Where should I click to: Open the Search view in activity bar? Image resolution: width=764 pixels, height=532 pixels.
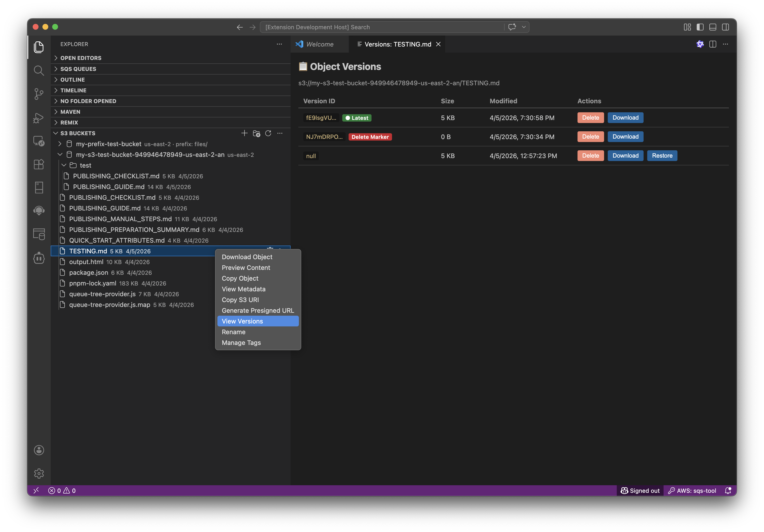(39, 70)
